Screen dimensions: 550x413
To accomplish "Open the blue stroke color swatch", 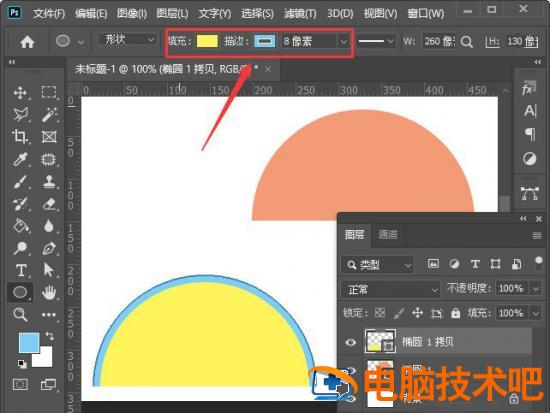I will pos(264,41).
